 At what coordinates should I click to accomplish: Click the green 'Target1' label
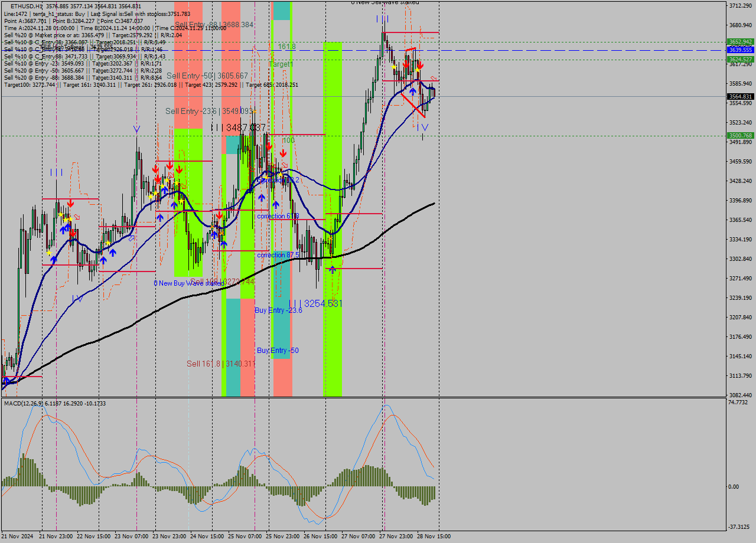coord(281,64)
